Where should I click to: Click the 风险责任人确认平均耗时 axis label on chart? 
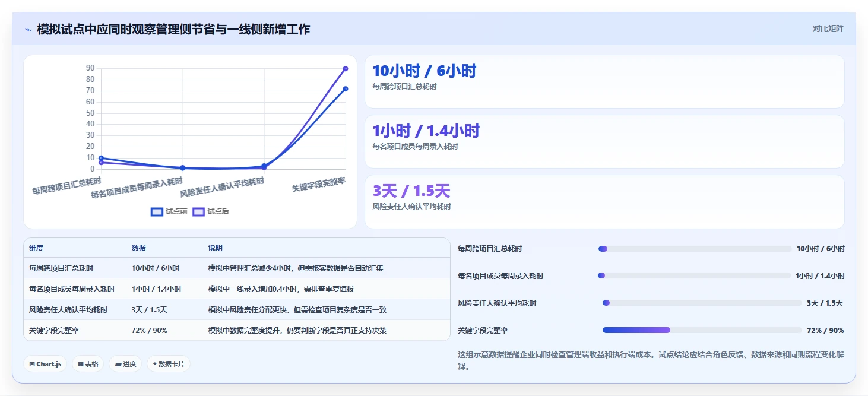(222, 188)
